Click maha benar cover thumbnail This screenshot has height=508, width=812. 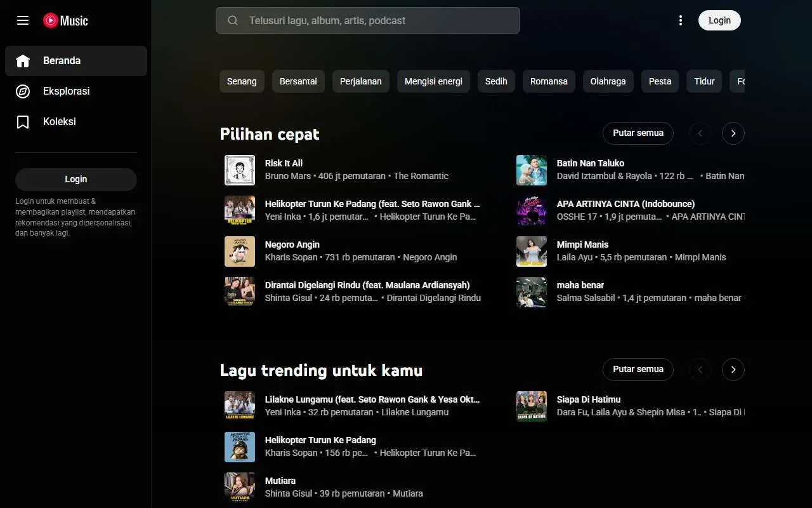(532, 292)
